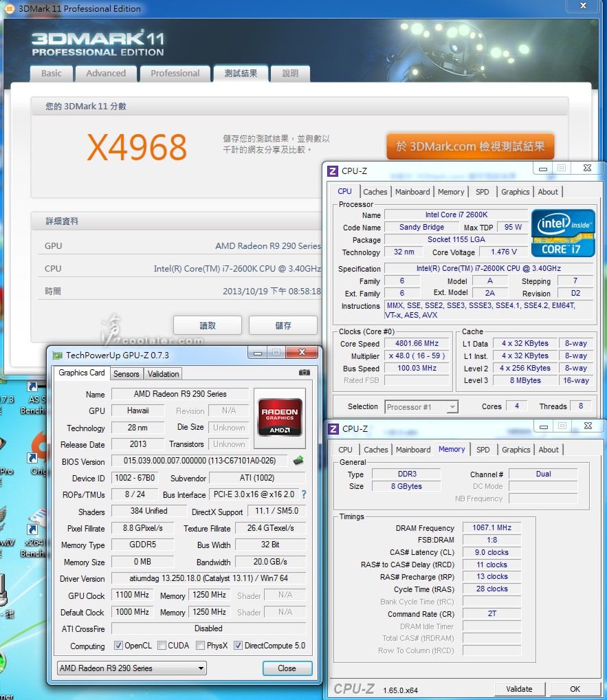607x700 pixels.
Task: Click the Close button in GPU-Z
Action: point(287,668)
